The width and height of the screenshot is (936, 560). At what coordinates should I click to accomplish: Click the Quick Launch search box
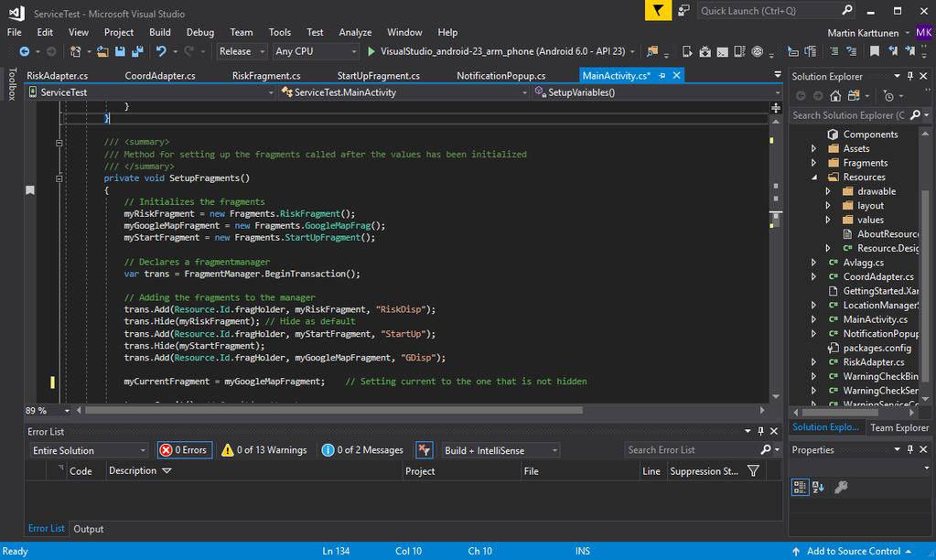(x=776, y=11)
